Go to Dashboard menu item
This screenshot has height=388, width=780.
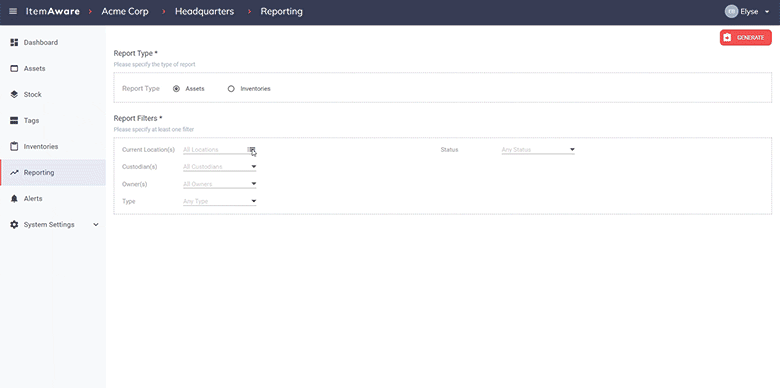point(53,42)
